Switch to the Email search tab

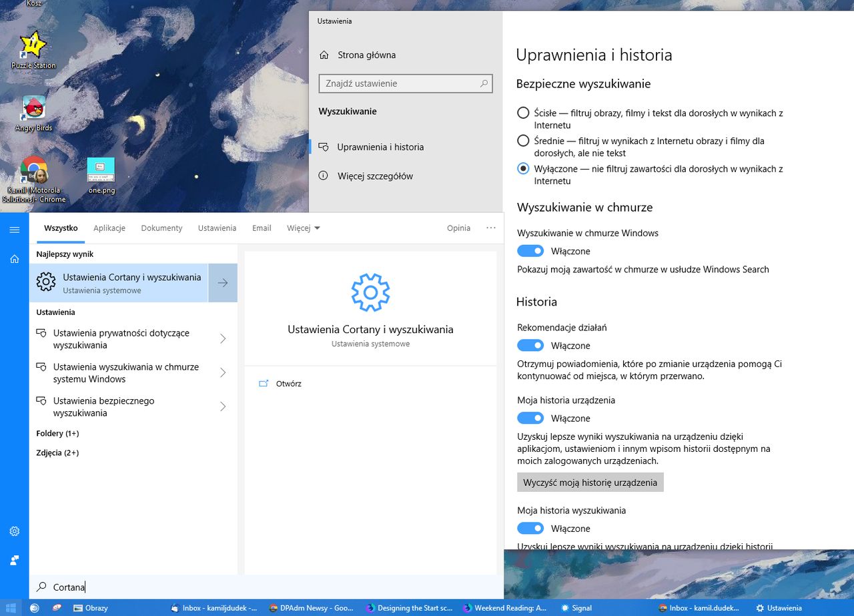point(262,228)
